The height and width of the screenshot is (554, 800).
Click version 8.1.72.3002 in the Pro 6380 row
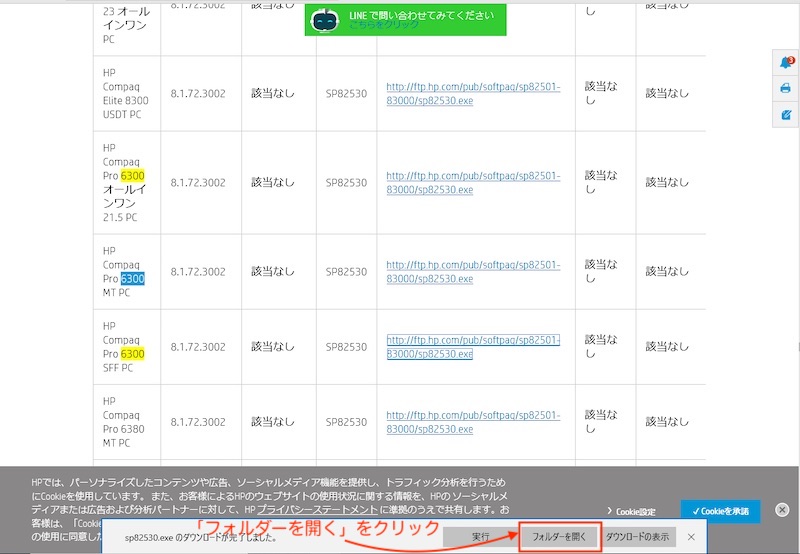tap(198, 422)
